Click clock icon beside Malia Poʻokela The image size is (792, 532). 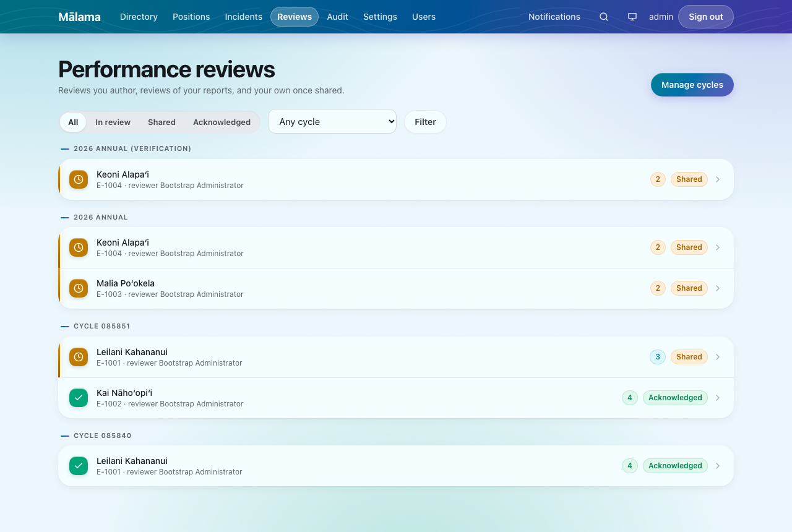(x=79, y=288)
